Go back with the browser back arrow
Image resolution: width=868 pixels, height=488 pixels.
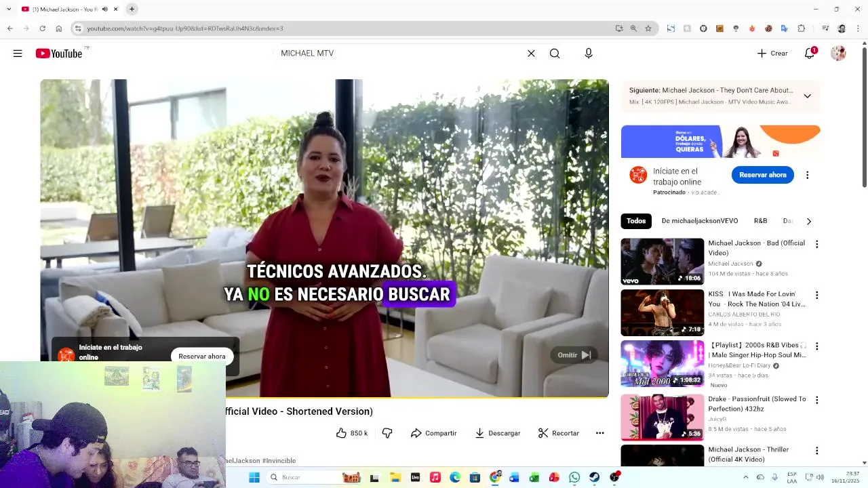point(9,28)
